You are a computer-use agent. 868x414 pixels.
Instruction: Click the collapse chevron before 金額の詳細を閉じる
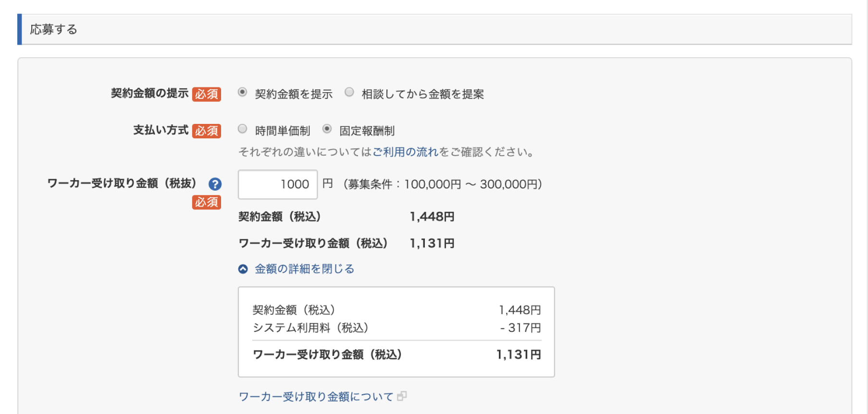coord(244,268)
